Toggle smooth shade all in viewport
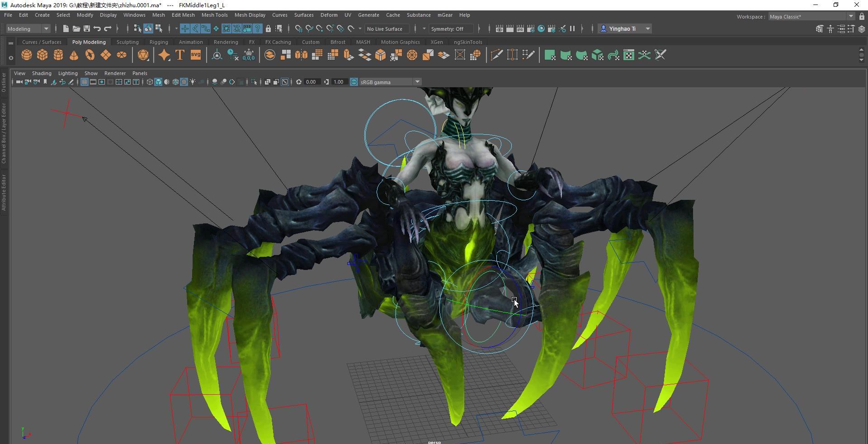Image resolution: width=868 pixels, height=444 pixels. (158, 82)
